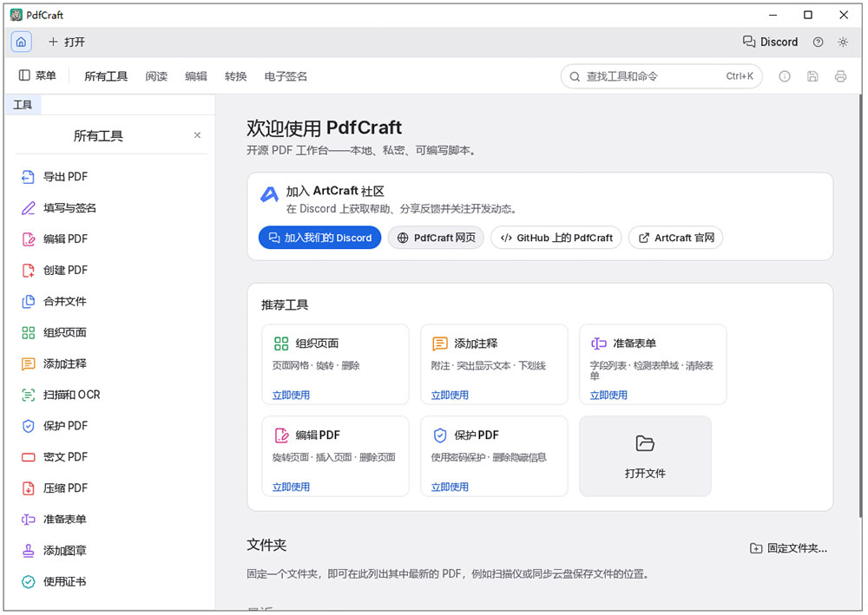Image resolution: width=868 pixels, height=615 pixels.
Task: Click the 文件夹 section heading
Action: coord(266,545)
